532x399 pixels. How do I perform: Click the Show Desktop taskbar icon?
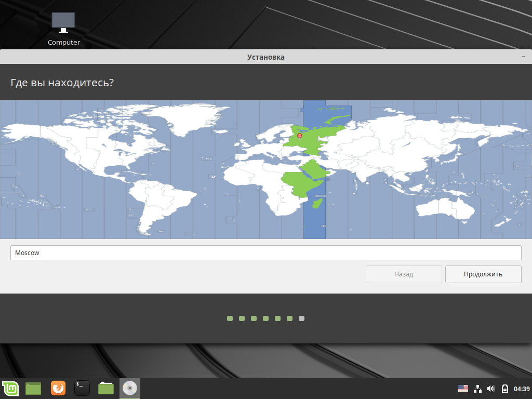click(33, 389)
